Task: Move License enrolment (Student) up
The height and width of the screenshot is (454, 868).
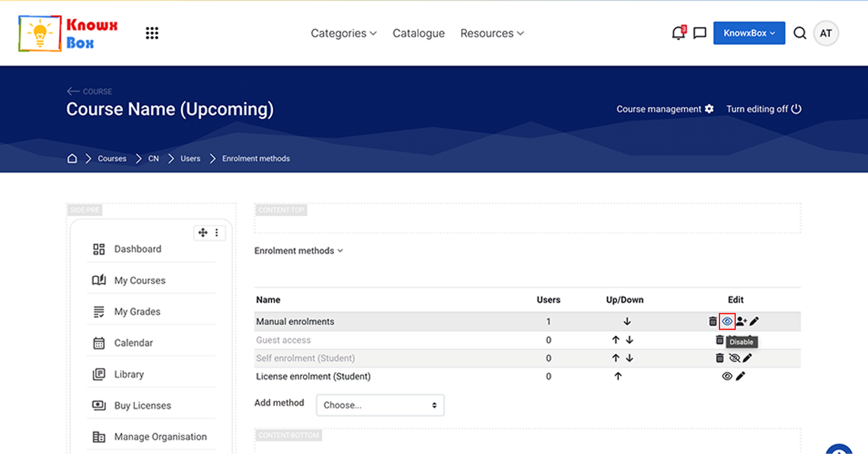Action: point(618,377)
